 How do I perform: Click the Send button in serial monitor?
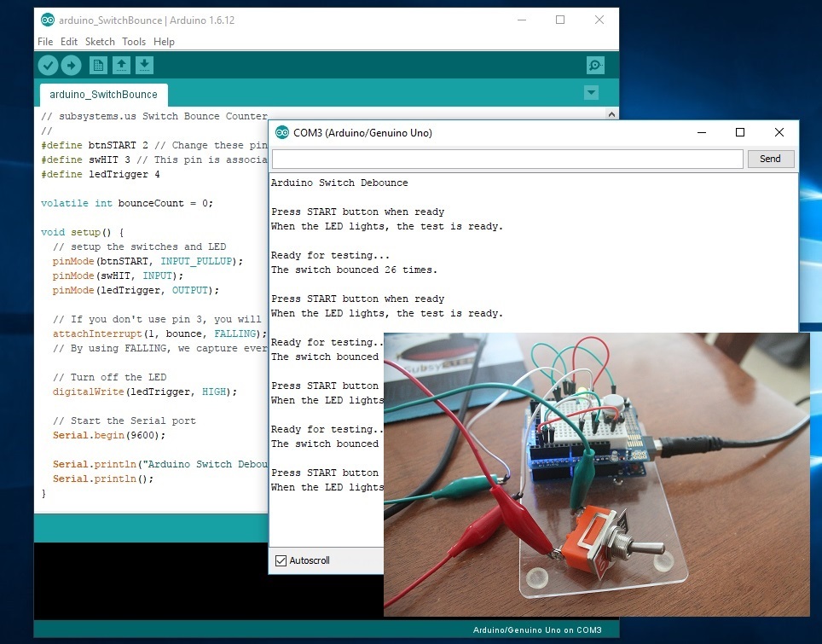(770, 159)
